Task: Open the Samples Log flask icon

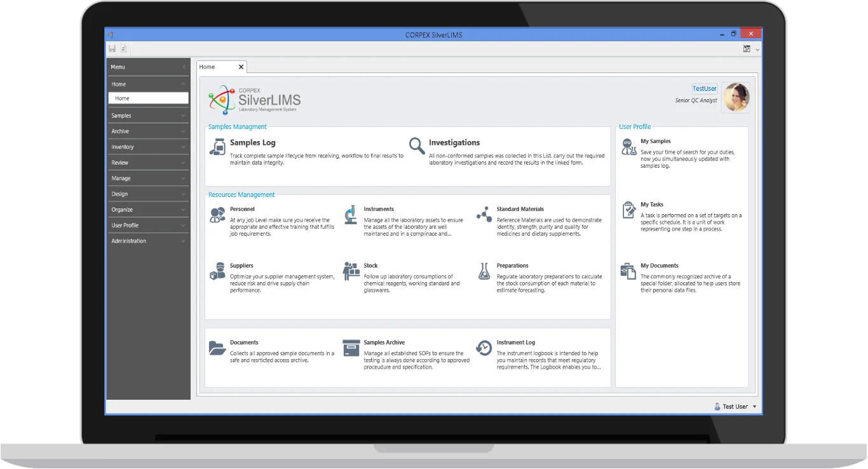Action: 217,147
